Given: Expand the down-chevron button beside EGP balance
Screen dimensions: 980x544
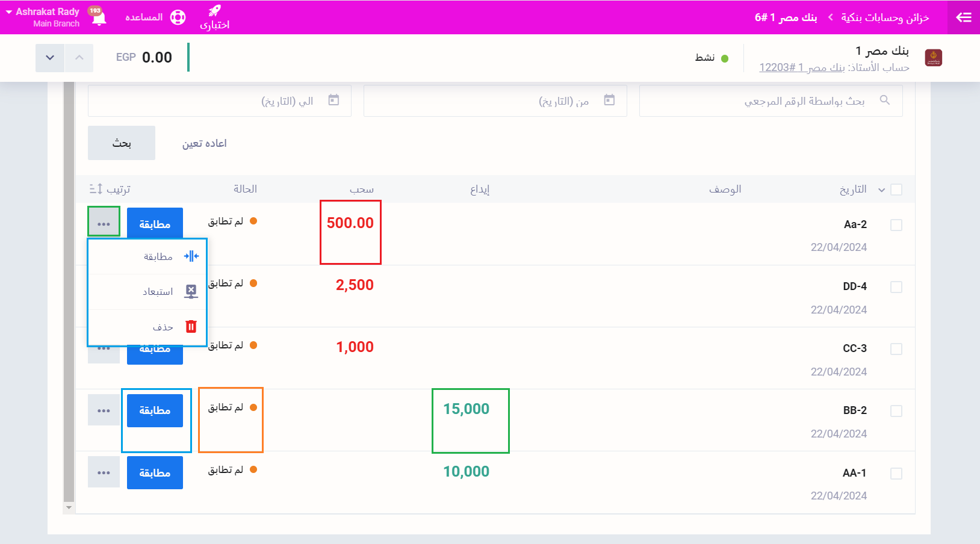Looking at the screenshot, I should 50,58.
